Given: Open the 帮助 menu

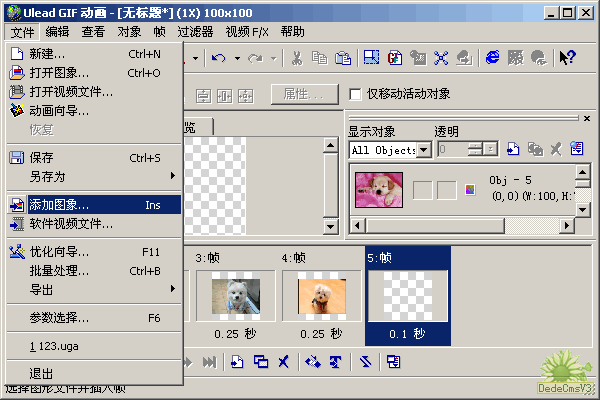Looking at the screenshot, I should (292, 32).
